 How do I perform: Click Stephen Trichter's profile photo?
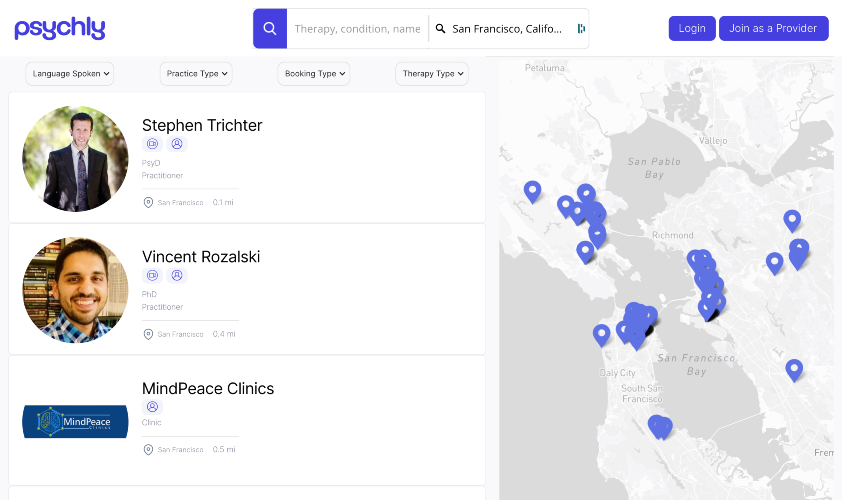[x=75, y=158]
